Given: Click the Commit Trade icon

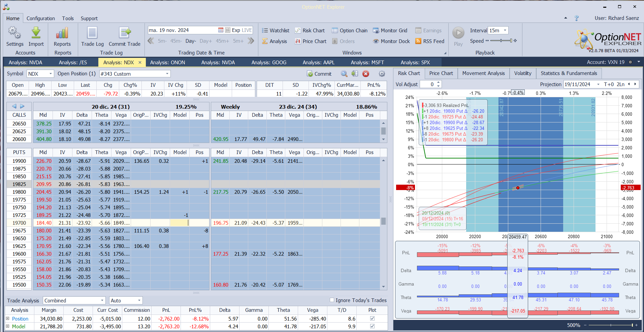Looking at the screenshot, I should (x=125, y=33).
